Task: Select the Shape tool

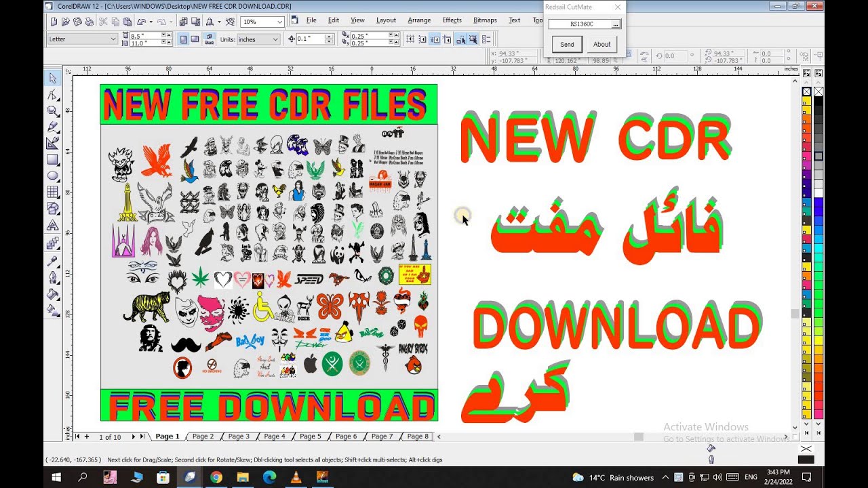Action: tap(53, 95)
